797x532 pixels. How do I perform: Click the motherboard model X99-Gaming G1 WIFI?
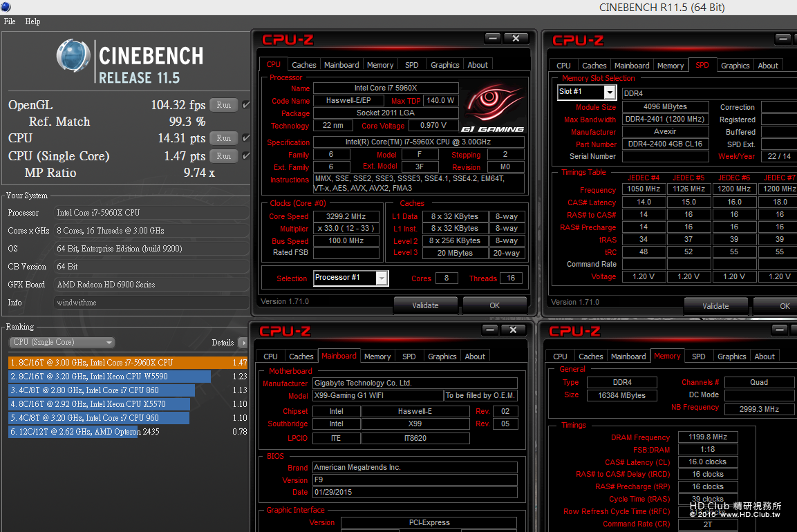coord(378,395)
